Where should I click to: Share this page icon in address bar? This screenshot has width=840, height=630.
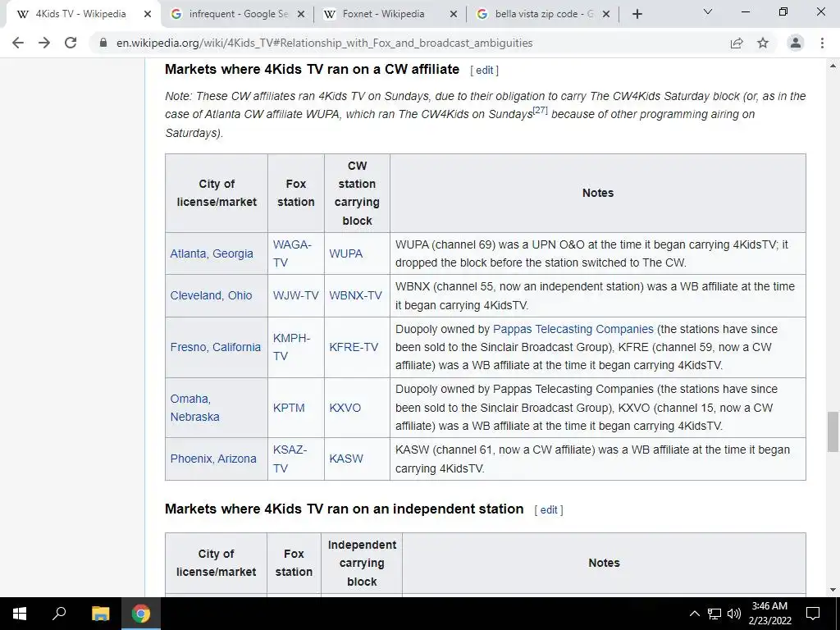click(737, 43)
